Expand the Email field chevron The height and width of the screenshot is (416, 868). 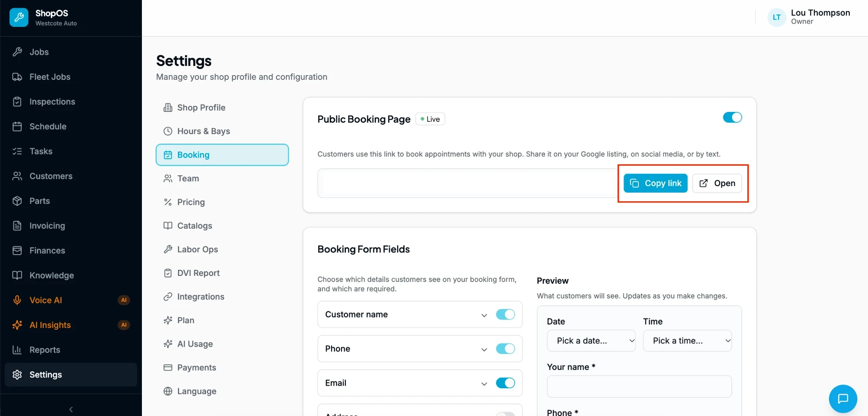point(484,384)
